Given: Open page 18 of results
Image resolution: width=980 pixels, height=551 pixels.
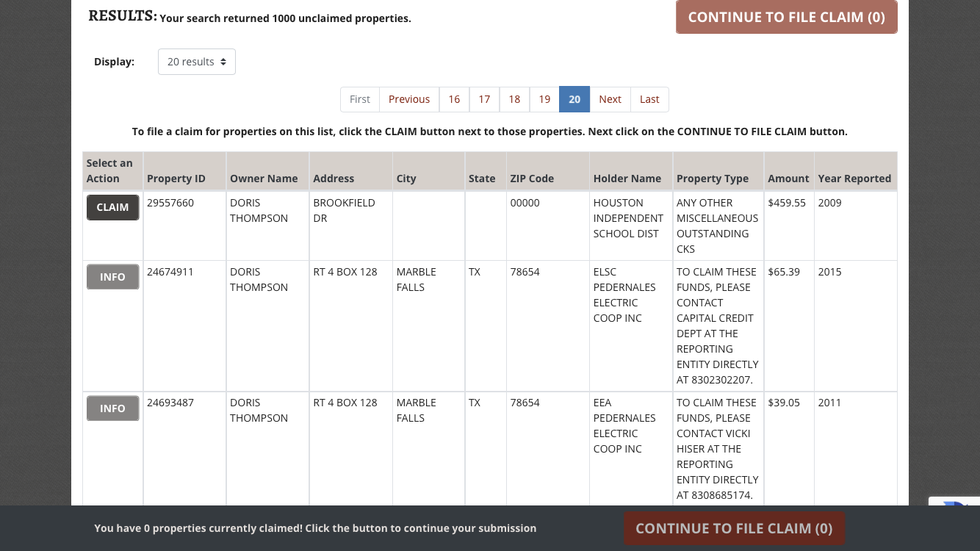Looking at the screenshot, I should (514, 99).
